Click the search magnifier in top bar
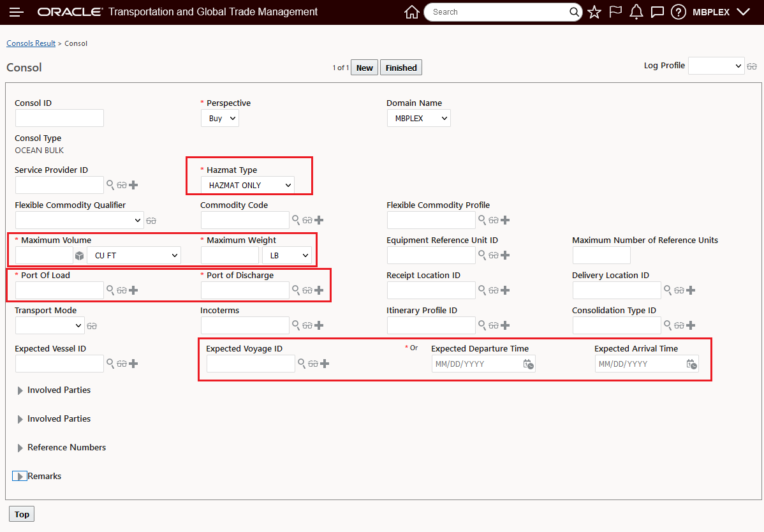Image resolution: width=764 pixels, height=532 pixels. click(575, 12)
